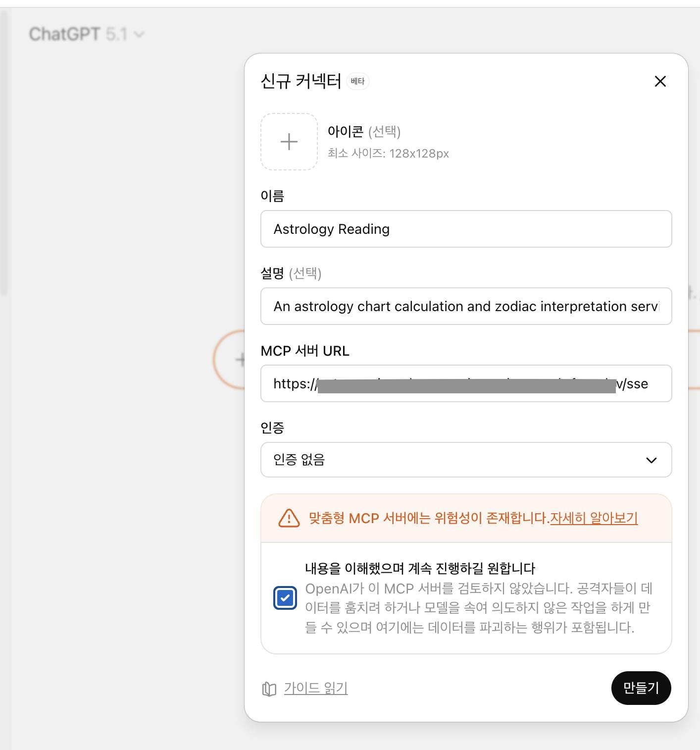This screenshot has width=700, height=750.
Task: Click the 베타 badge next to title
Action: click(357, 81)
